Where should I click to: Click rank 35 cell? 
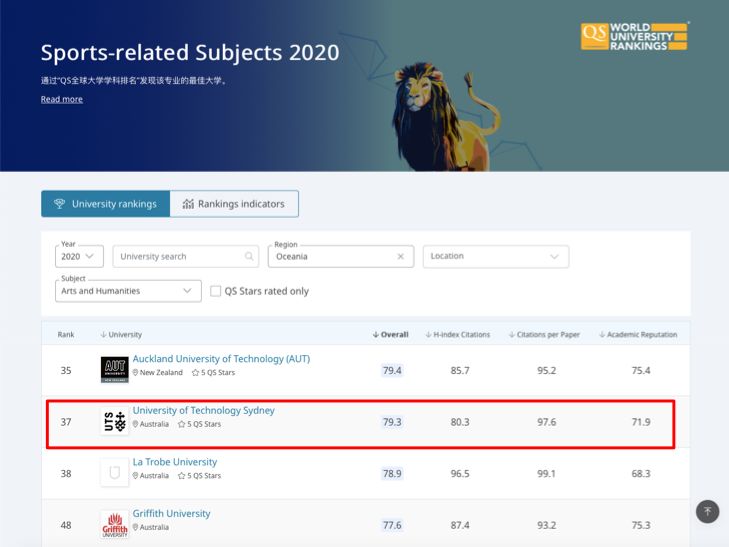[x=66, y=370]
